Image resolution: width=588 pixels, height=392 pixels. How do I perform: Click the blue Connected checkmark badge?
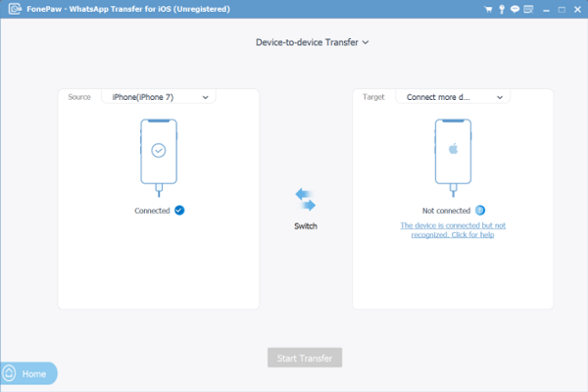(x=179, y=210)
